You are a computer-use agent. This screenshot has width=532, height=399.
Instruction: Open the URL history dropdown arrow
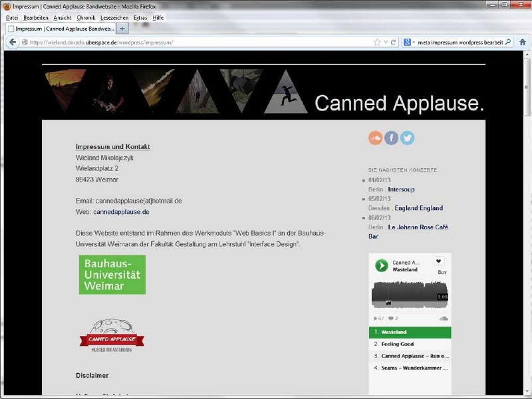[386, 43]
